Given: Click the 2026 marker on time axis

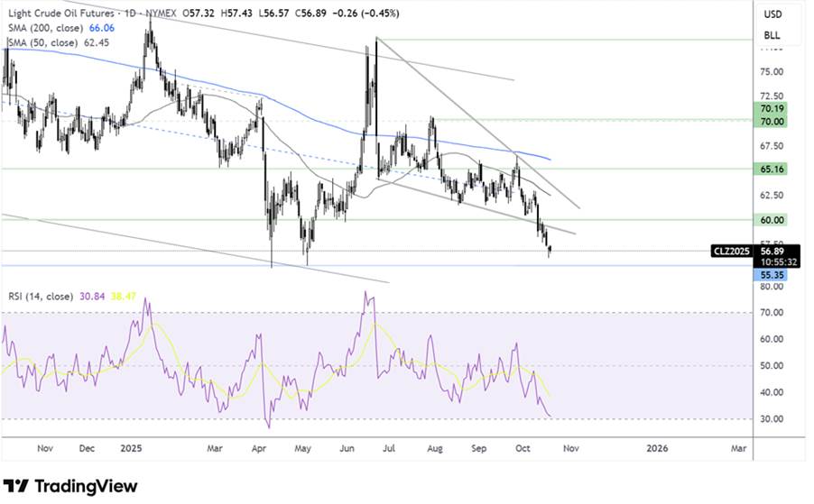Looking at the screenshot, I should point(657,448).
